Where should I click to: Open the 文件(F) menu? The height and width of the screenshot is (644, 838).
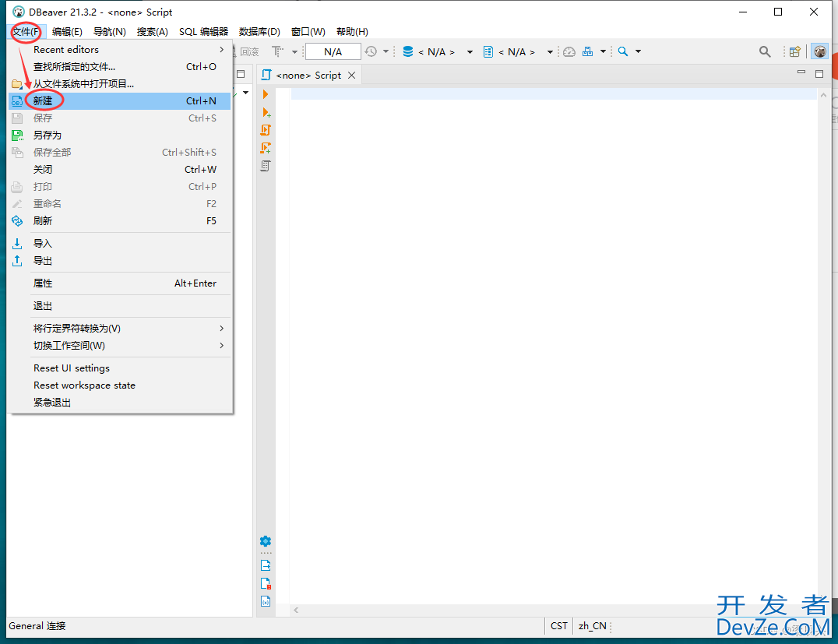(26, 31)
